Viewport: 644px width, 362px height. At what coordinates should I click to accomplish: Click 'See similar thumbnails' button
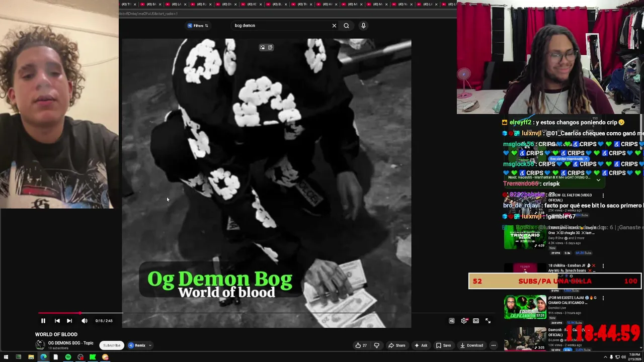(x=569, y=159)
